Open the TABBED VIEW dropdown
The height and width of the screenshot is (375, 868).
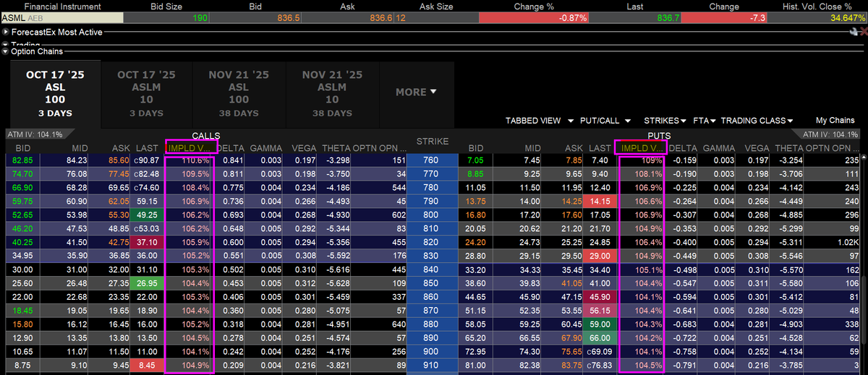click(540, 121)
